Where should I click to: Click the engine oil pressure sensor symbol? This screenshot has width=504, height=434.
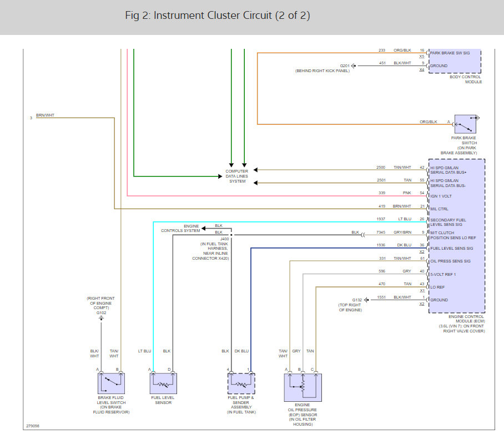coord(303,387)
